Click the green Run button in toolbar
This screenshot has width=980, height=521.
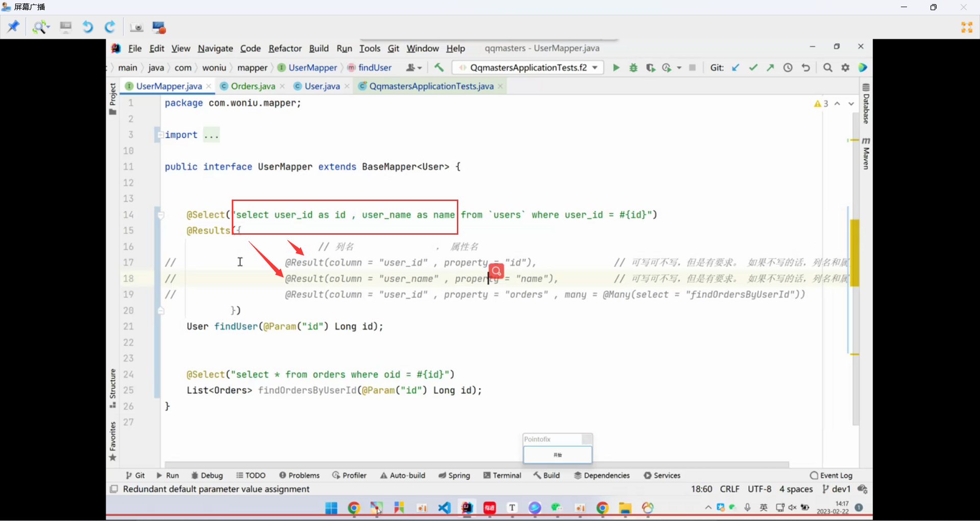(616, 68)
